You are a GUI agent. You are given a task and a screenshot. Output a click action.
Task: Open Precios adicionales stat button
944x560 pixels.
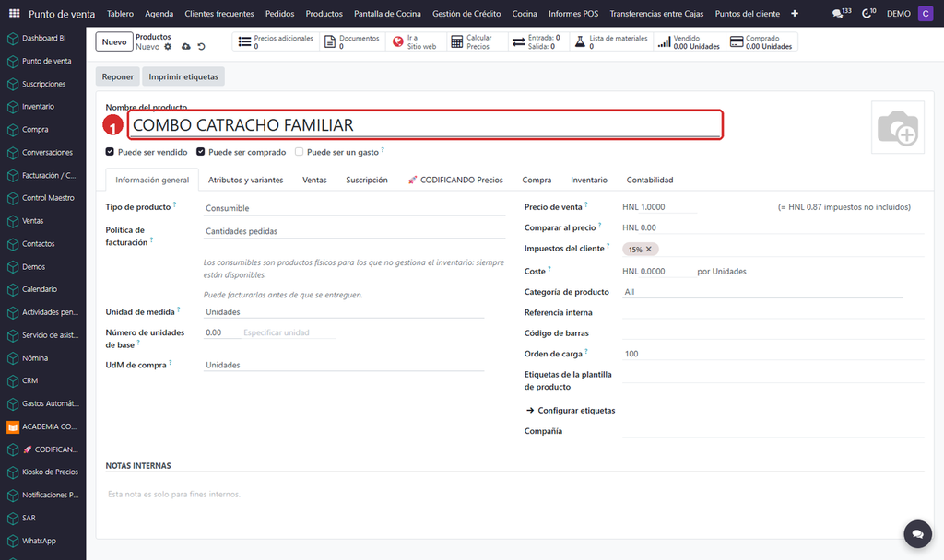tap(276, 41)
